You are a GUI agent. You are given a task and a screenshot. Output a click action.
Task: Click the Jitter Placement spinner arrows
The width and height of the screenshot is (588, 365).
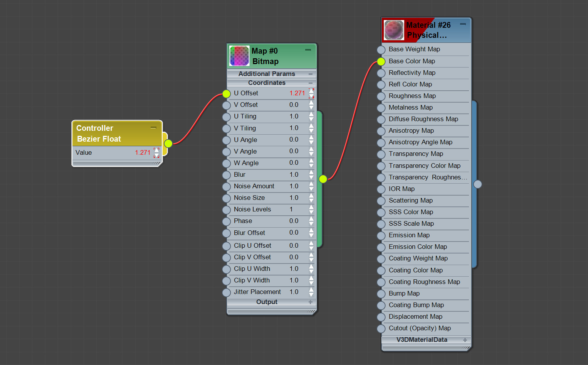(311, 292)
